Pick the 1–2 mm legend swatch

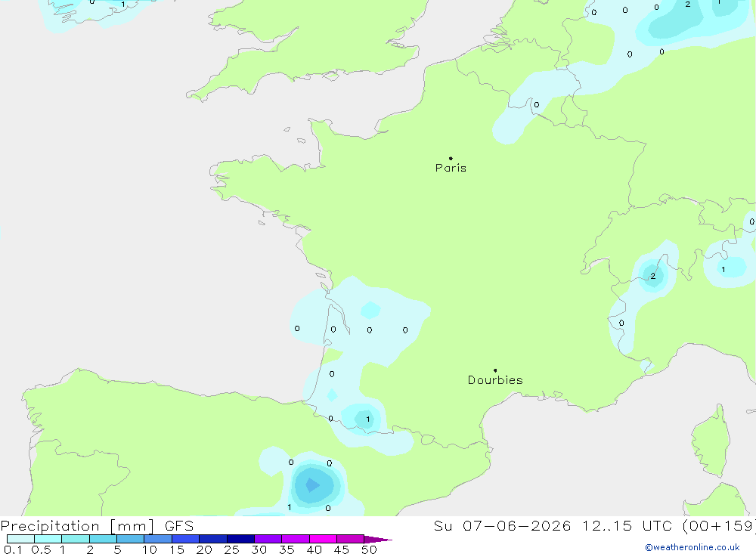[76, 539]
